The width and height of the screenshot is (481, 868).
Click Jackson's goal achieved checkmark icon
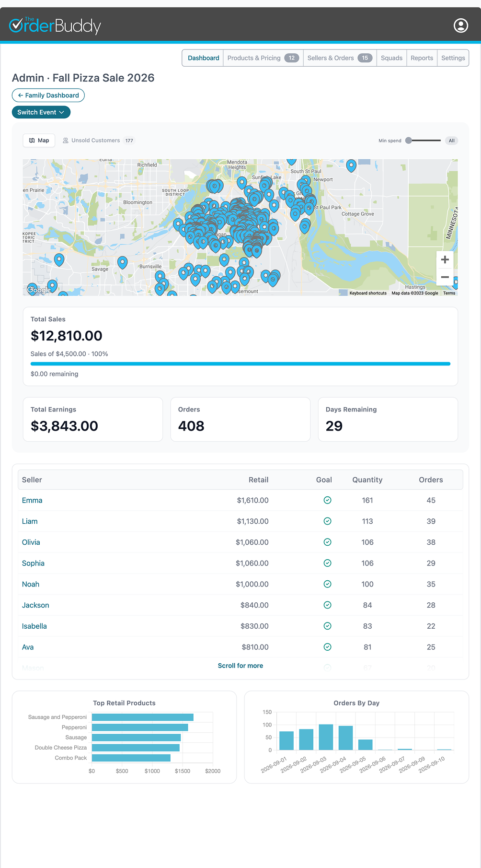coord(327,605)
